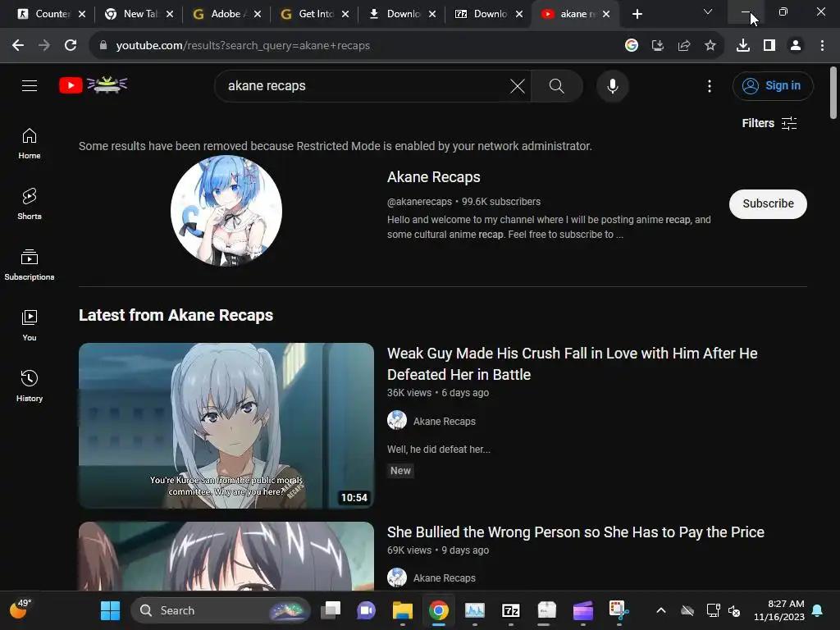Open Chrome profile icon

(796, 46)
